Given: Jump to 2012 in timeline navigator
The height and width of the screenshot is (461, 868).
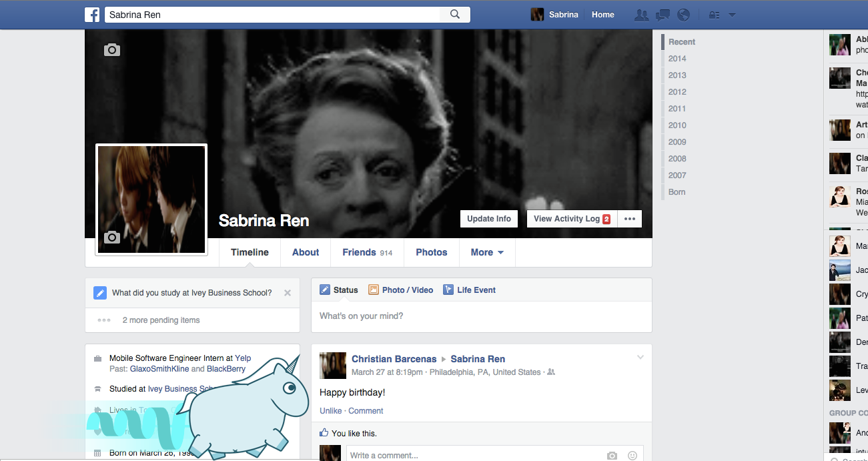Looking at the screenshot, I should (677, 92).
